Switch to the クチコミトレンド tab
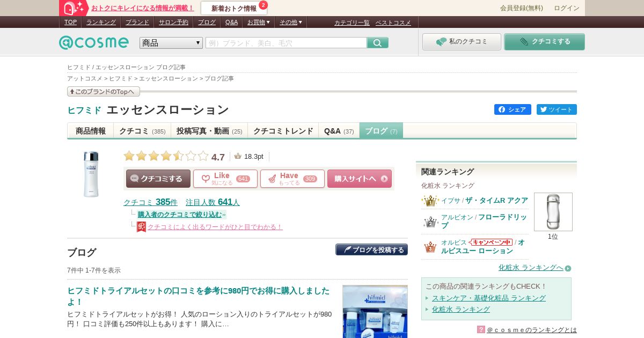Screen dimensions: 644x338 pyautogui.click(x=283, y=131)
